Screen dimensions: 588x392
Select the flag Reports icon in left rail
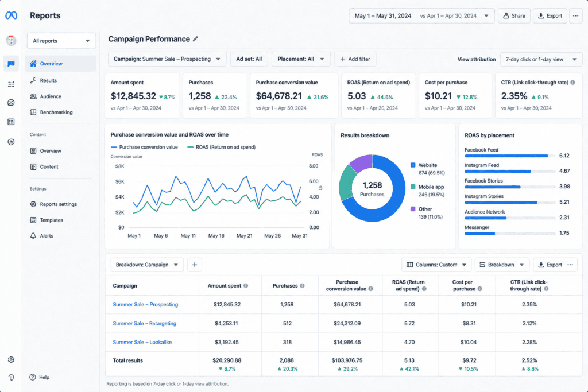point(11,64)
